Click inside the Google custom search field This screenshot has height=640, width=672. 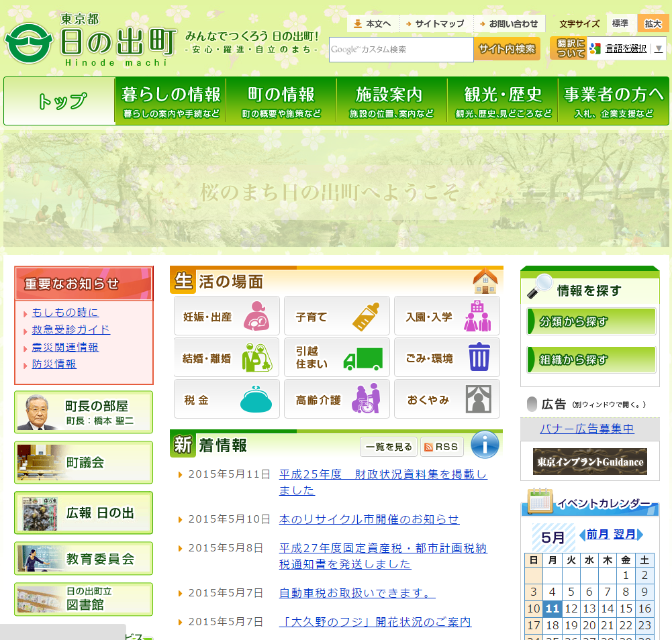pos(399,49)
